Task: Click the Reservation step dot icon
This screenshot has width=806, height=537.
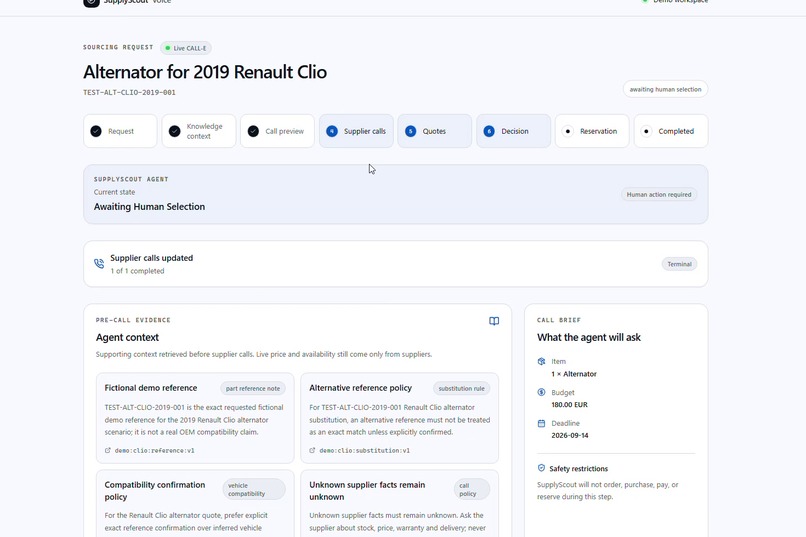Action: click(x=567, y=131)
